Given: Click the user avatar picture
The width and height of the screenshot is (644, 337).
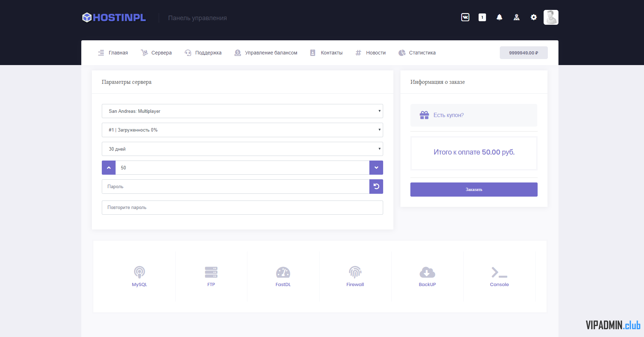Looking at the screenshot, I should (551, 17).
